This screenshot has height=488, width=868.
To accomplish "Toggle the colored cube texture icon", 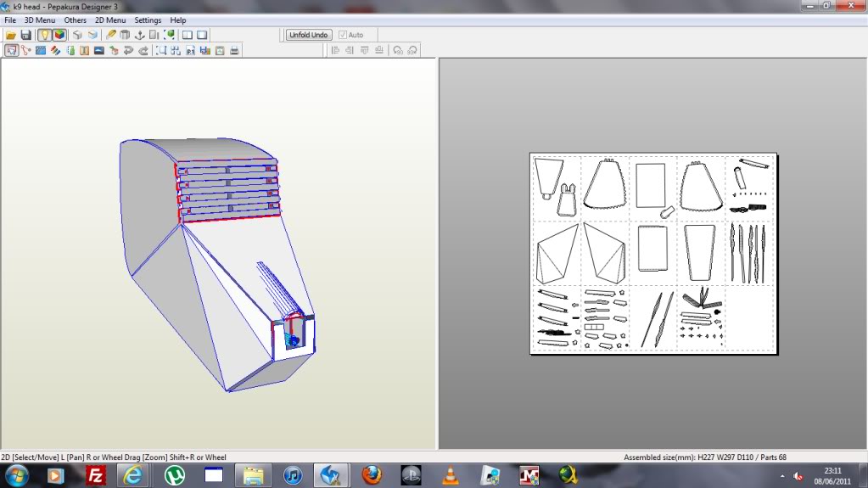I will click(x=59, y=35).
